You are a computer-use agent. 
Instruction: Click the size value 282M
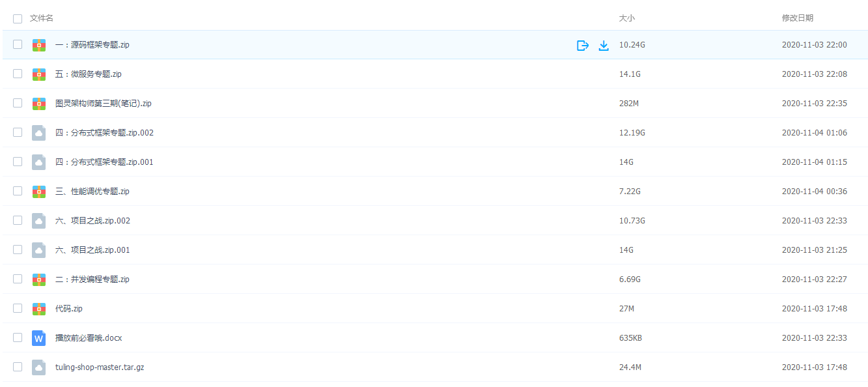pyautogui.click(x=629, y=104)
